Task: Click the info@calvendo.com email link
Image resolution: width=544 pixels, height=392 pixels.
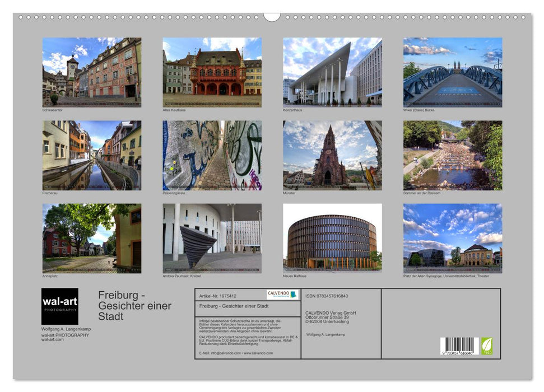Action: (226, 353)
